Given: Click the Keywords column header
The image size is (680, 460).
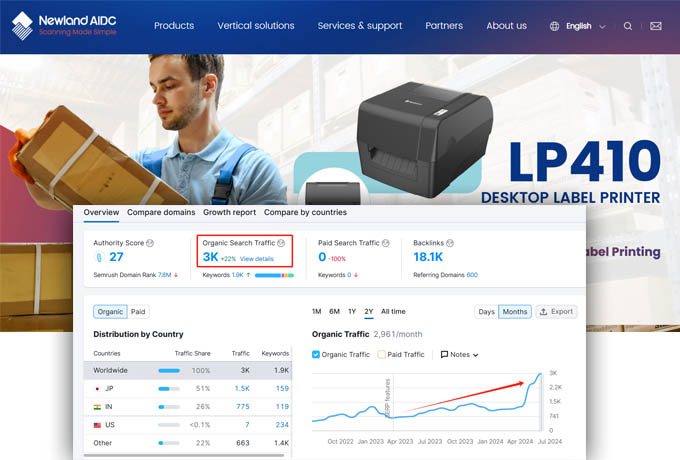Looking at the screenshot, I should click(x=275, y=353).
